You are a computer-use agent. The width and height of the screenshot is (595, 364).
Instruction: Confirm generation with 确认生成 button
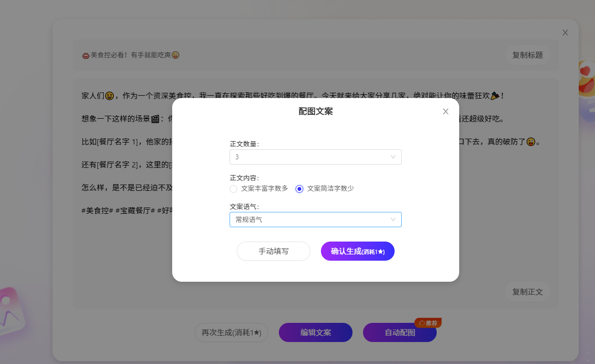357,251
